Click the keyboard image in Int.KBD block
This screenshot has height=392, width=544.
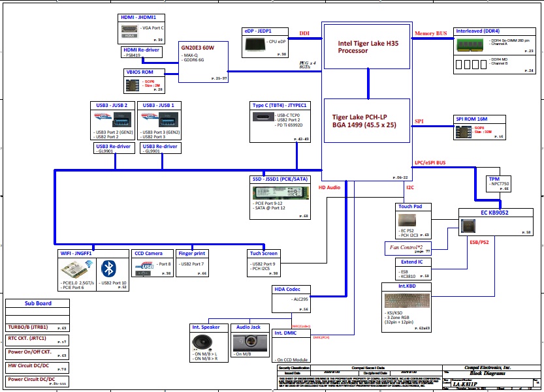407,301
